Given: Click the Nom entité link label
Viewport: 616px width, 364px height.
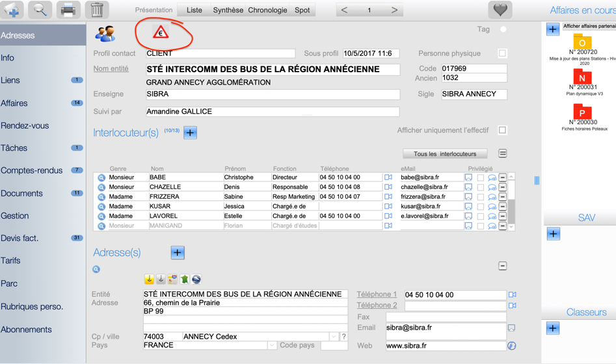Looking at the screenshot, I should click(111, 68).
